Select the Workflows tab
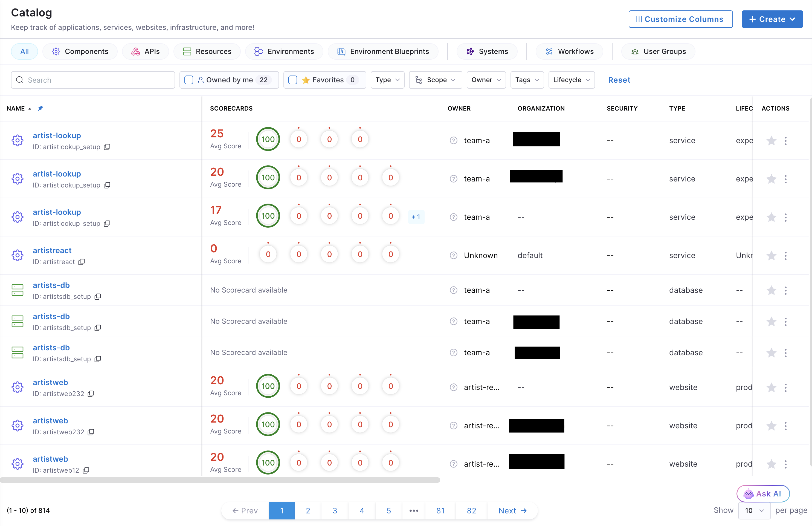The width and height of the screenshot is (812, 526). [569, 51]
